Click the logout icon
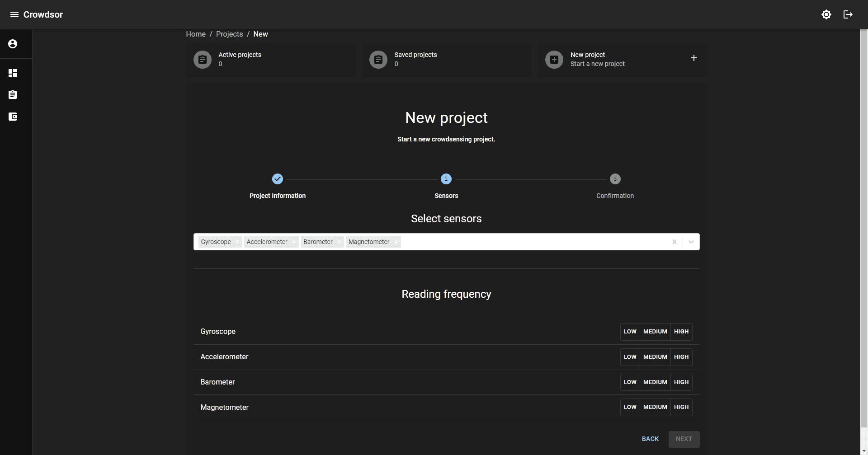This screenshot has width=868, height=455. click(848, 14)
